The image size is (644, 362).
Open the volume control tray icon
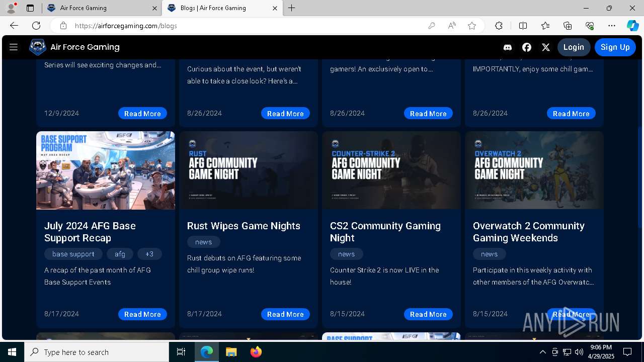(x=579, y=352)
